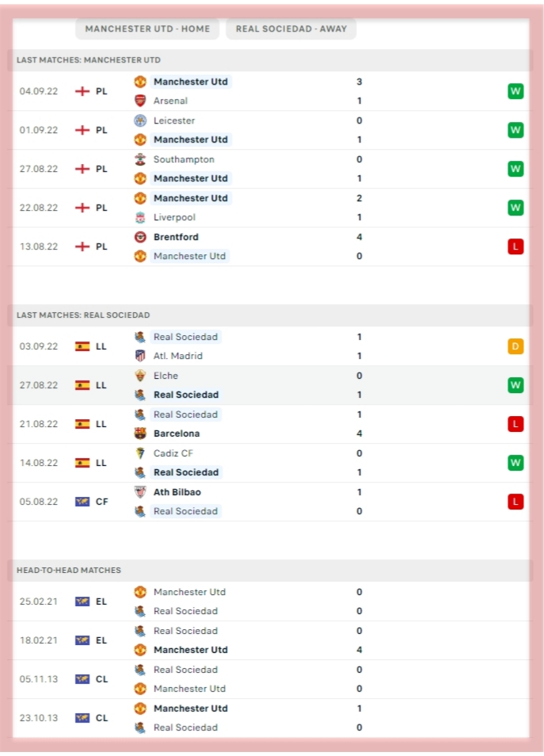The height and width of the screenshot is (756, 544).
Task: Click the Barcelona club crest icon
Action: click(140, 433)
